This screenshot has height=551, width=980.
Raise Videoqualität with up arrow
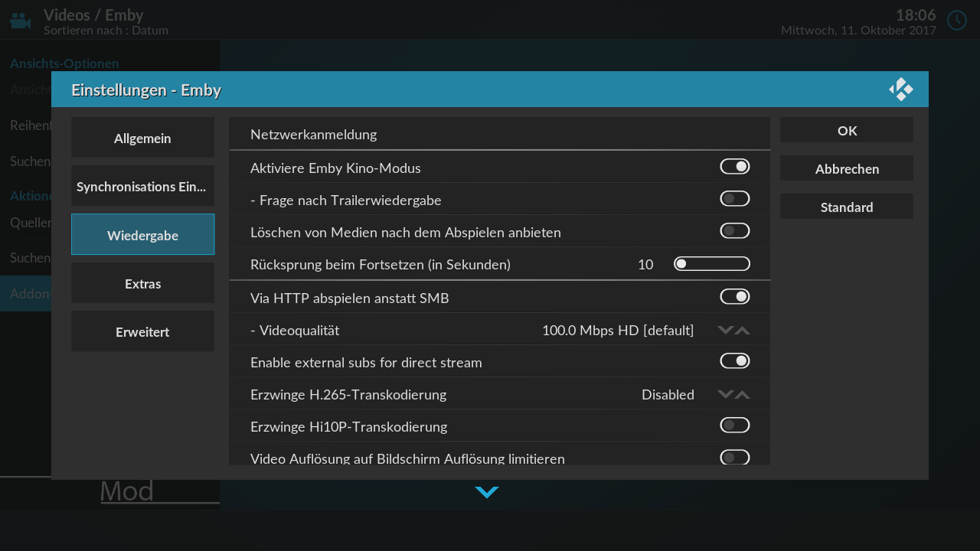[742, 331]
